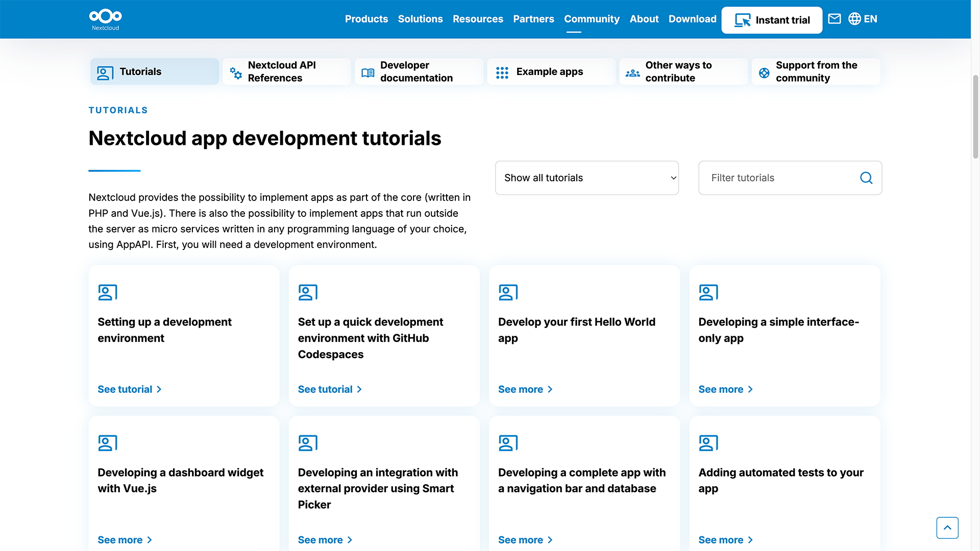Click the Instant trial button
The height and width of the screenshot is (551, 980).
(x=771, y=20)
